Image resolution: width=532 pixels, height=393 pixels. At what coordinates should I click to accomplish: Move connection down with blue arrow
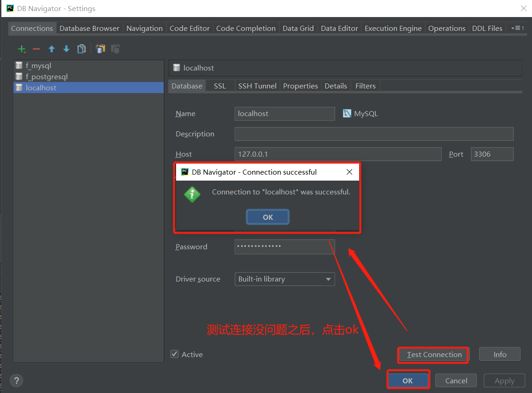66,49
